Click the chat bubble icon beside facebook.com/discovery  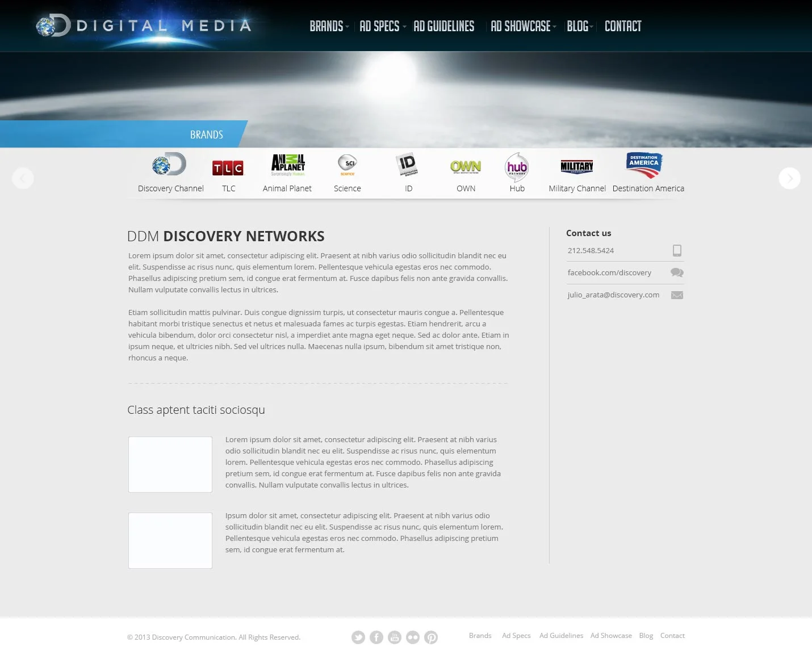point(677,272)
